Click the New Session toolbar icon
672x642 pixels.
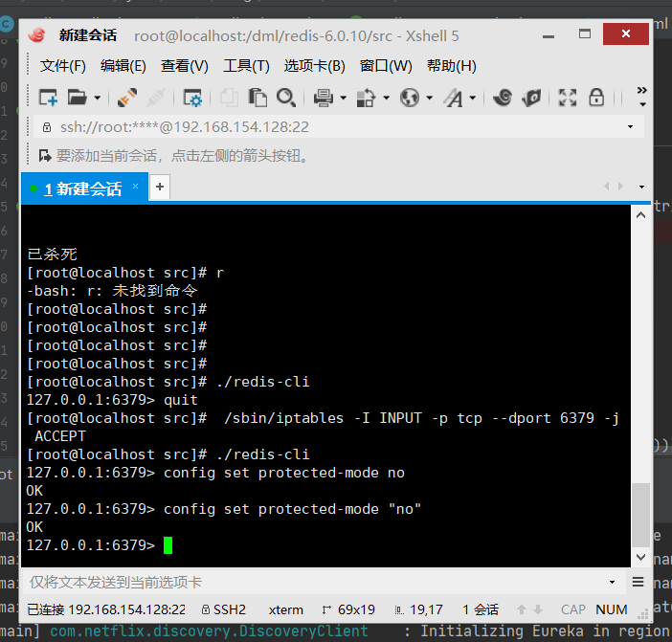coord(48,98)
